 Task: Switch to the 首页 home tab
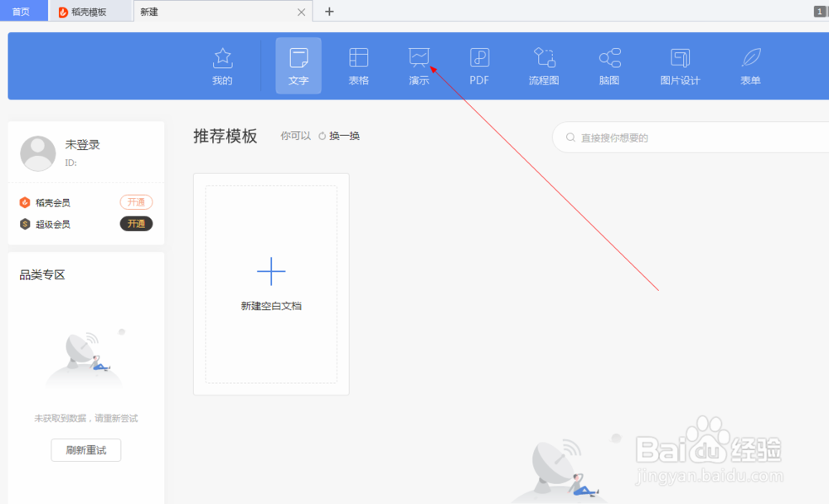(x=23, y=11)
